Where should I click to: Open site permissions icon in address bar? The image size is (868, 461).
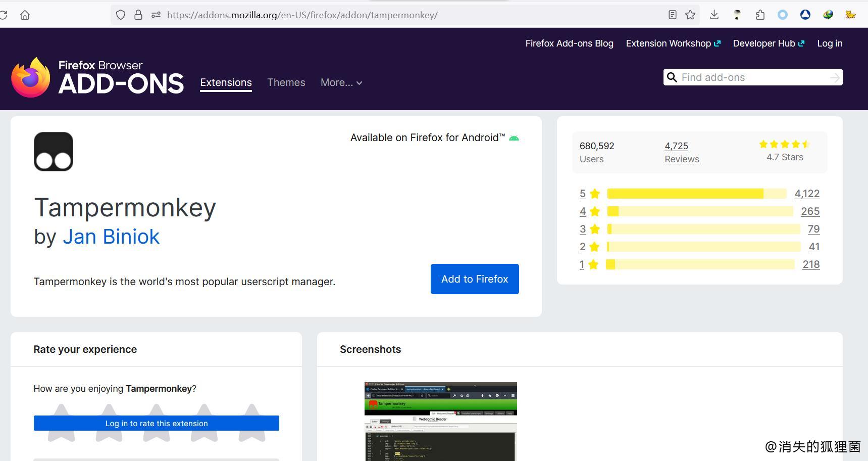pos(156,15)
